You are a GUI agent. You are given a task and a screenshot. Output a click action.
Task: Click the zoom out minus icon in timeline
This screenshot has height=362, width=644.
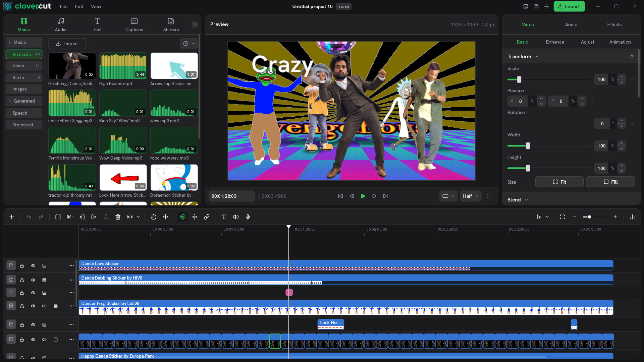click(574, 217)
